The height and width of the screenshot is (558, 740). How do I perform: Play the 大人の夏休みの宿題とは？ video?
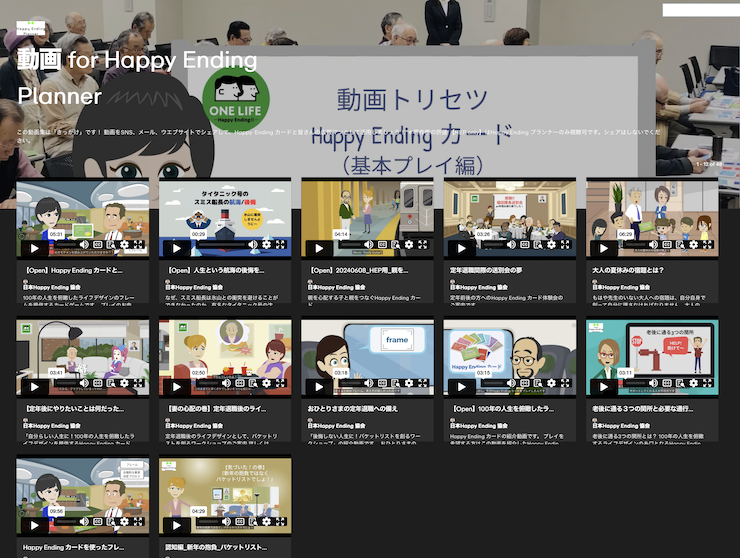pos(604,248)
